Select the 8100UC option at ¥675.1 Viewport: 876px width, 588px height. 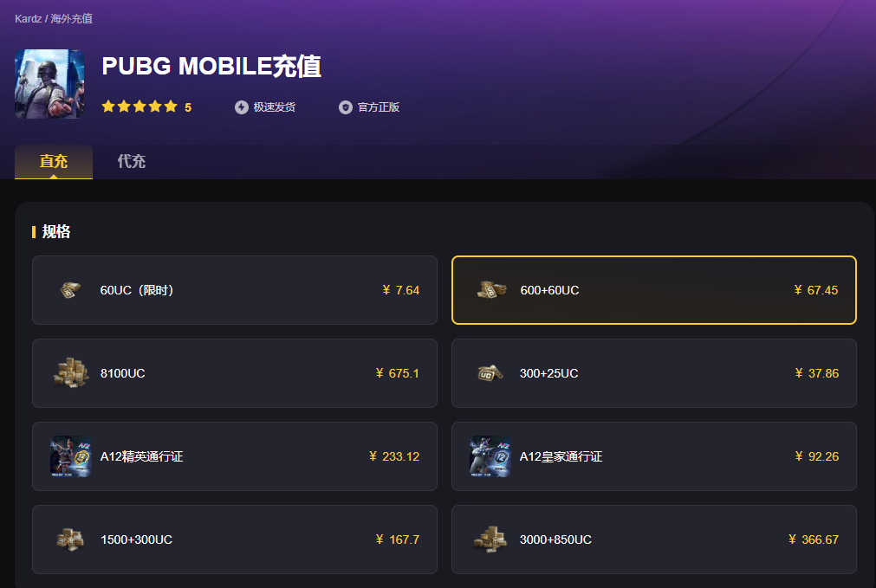point(235,373)
